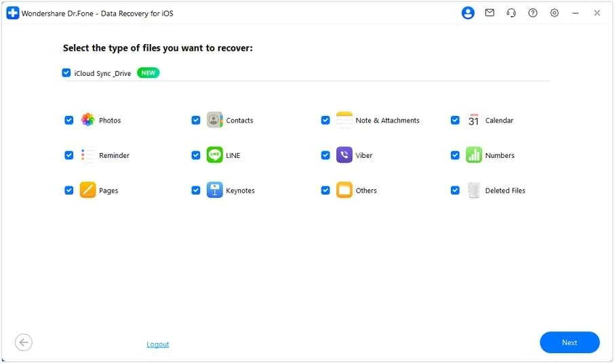Image resolution: width=615 pixels, height=364 pixels.
Task: Click the Dr.Fone logo in title bar
Action: coord(13,13)
